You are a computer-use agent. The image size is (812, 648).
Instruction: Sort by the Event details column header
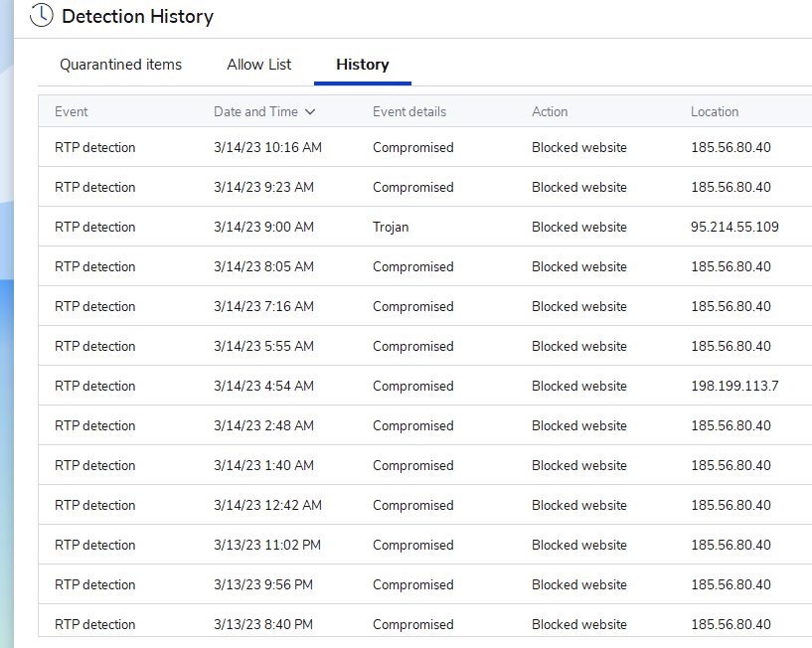pyautogui.click(x=409, y=111)
